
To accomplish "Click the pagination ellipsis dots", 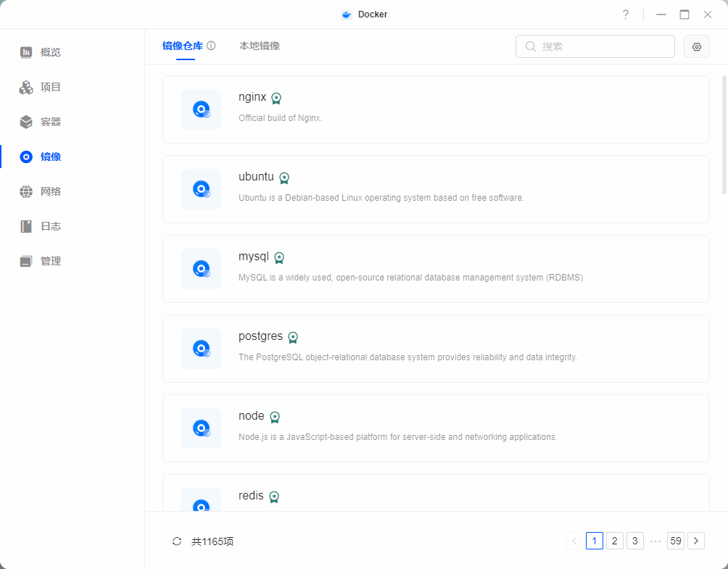I will coord(655,541).
